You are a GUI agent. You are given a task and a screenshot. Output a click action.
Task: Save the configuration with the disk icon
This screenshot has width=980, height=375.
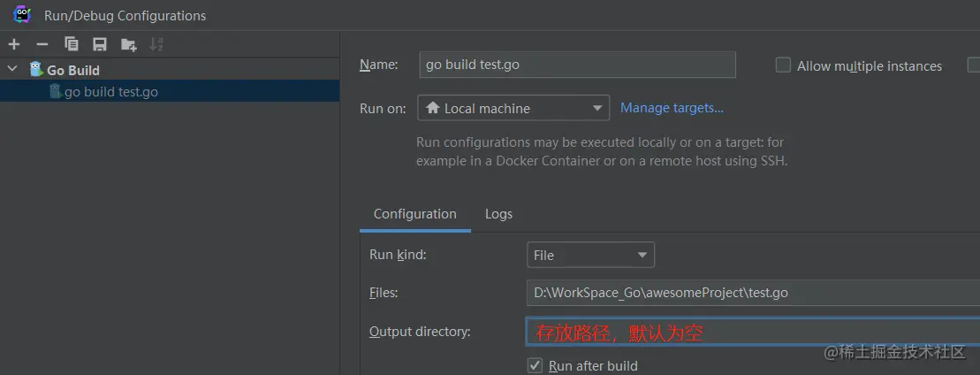click(x=99, y=44)
